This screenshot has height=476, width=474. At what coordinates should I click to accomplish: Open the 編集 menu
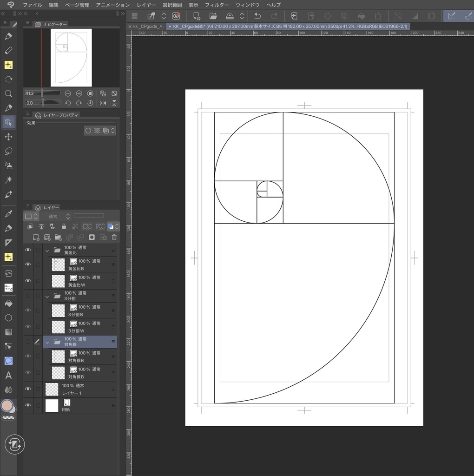click(53, 5)
